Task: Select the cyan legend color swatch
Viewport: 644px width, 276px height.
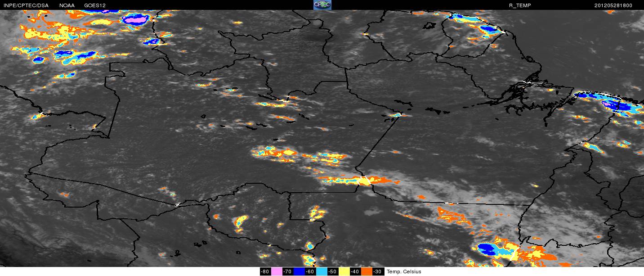Action: point(322,271)
